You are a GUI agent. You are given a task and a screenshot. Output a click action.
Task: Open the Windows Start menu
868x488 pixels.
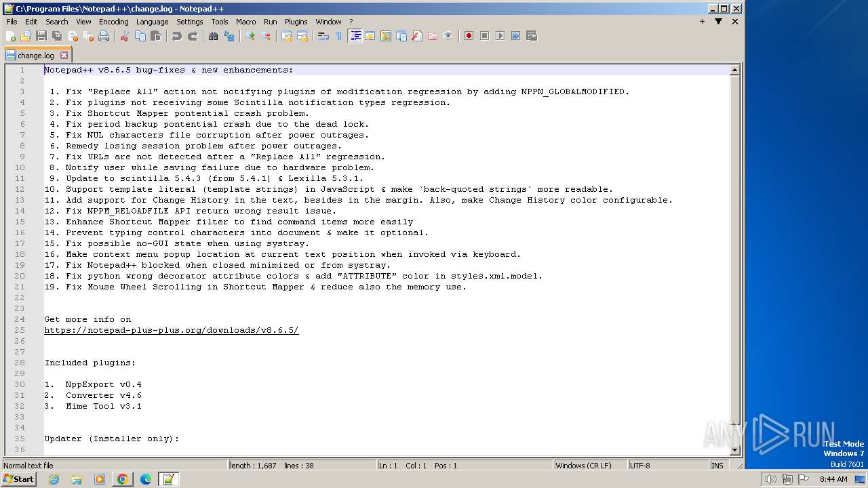18,479
